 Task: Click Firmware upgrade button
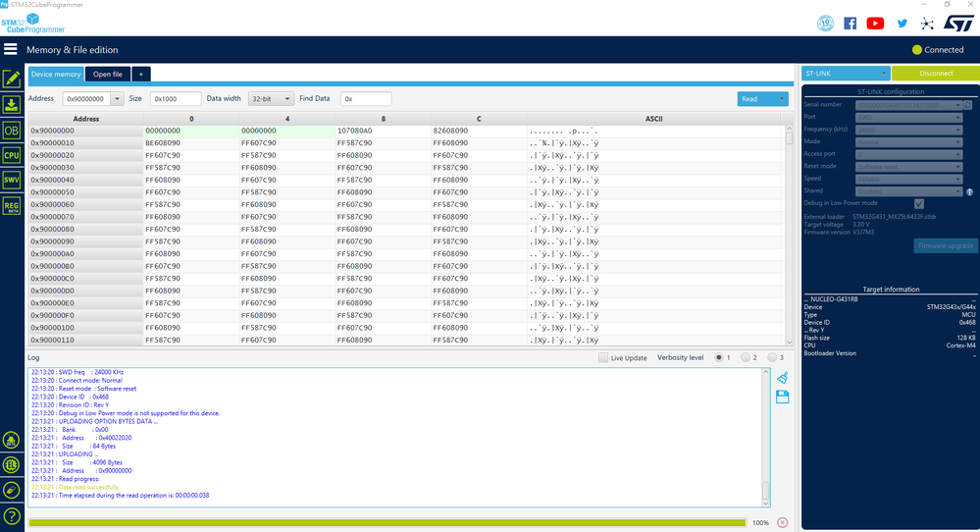[x=945, y=245]
